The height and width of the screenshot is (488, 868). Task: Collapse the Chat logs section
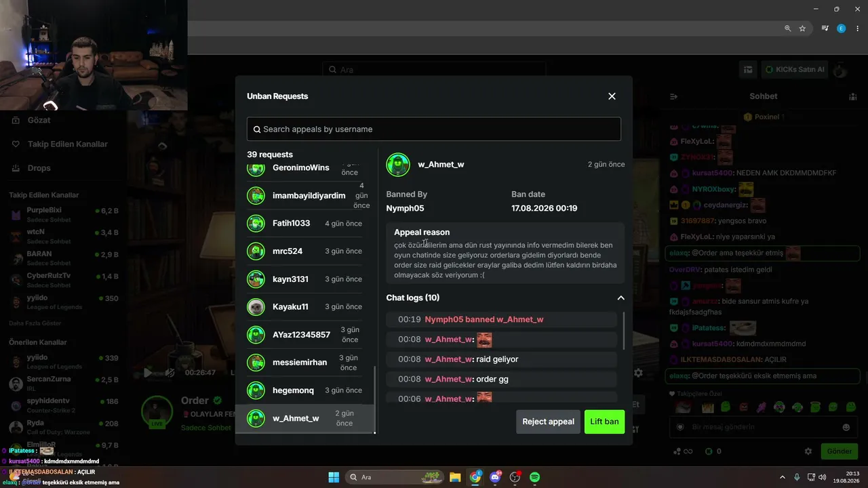pyautogui.click(x=620, y=298)
